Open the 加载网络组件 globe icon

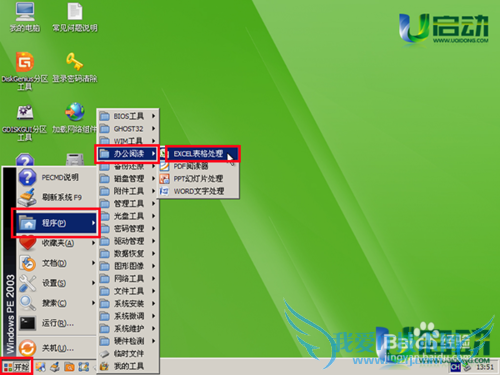[x=75, y=118]
